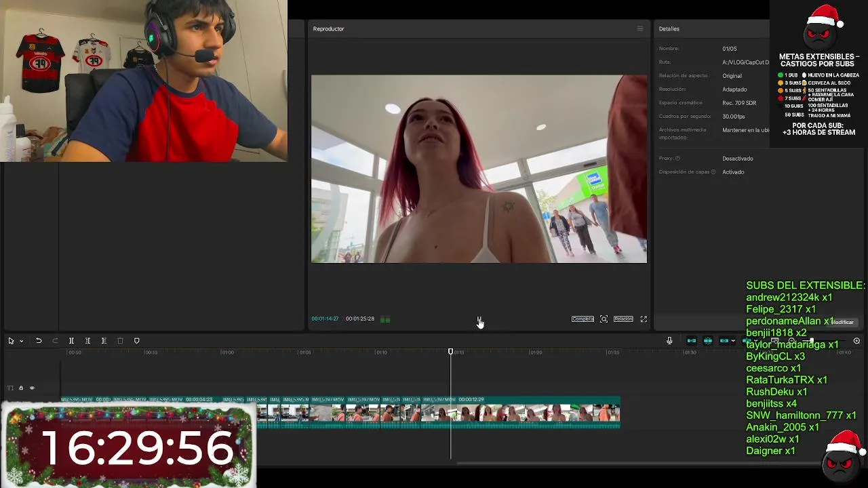Click the green audio meter icon by timecode
868x488 pixels.
(385, 319)
